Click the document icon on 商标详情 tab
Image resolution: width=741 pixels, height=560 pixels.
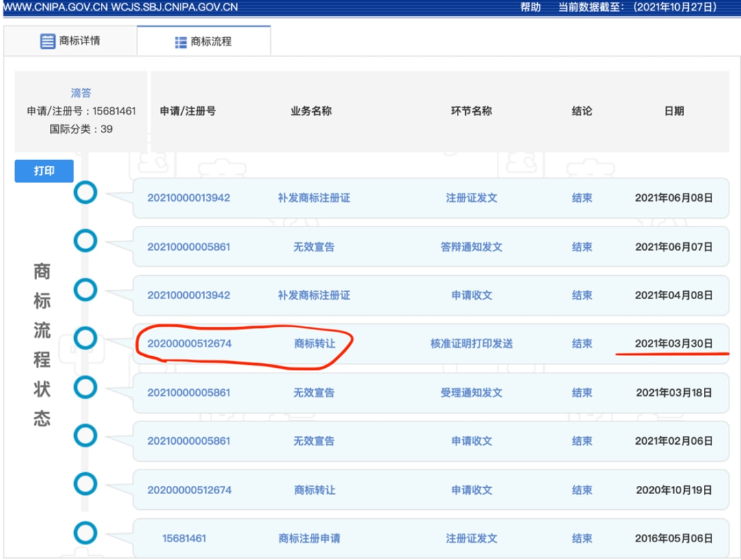coord(47,41)
